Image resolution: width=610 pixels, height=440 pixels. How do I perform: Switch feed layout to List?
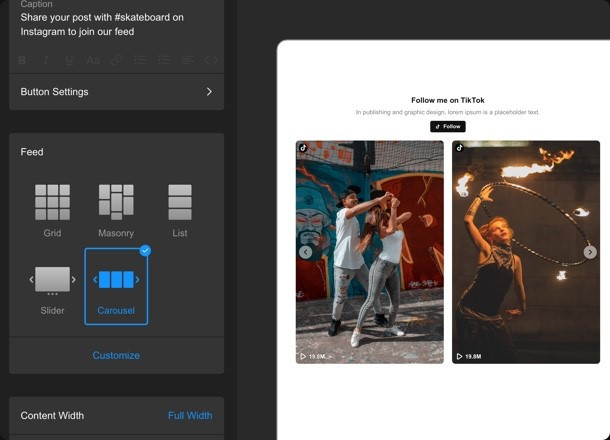(180, 210)
